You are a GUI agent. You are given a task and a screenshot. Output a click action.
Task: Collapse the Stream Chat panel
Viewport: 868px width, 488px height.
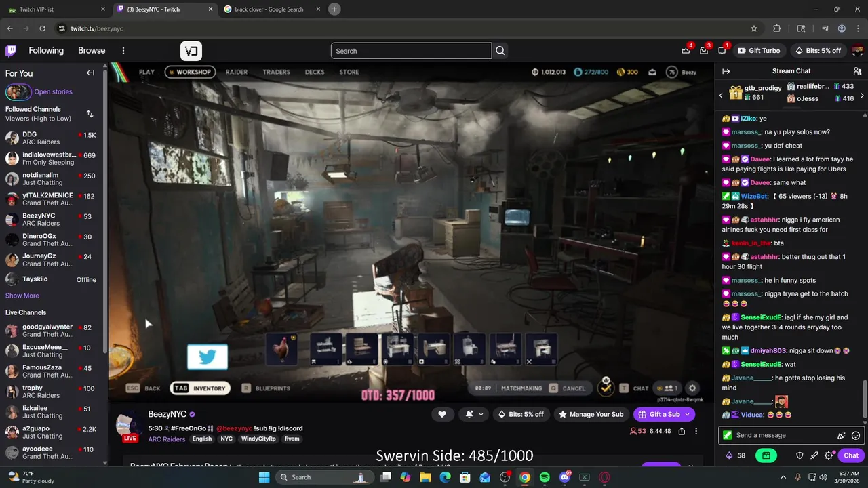(726, 71)
